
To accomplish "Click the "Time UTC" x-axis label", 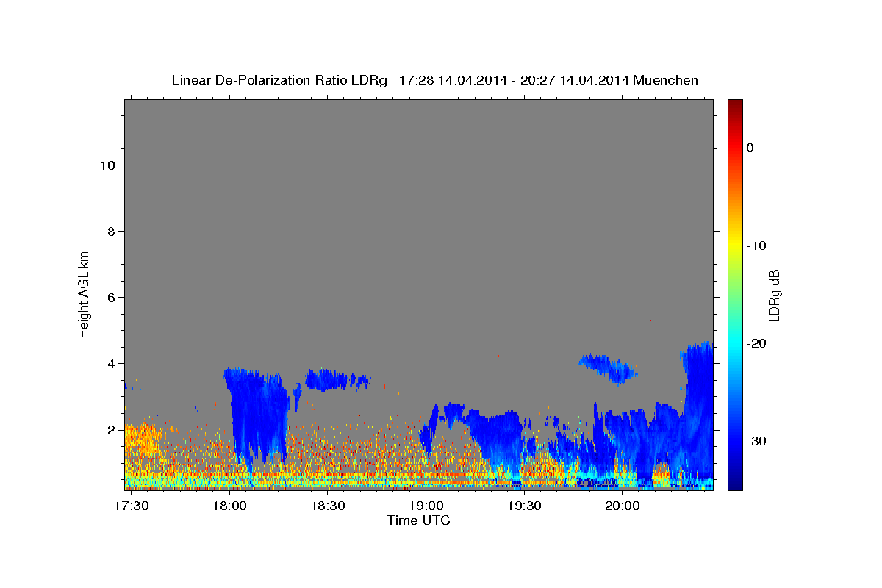I will [418, 520].
